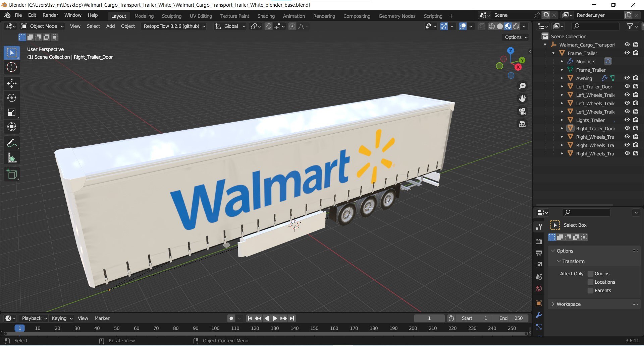The width and height of the screenshot is (644, 346).
Task: Open the Modifiers wrench properties tab
Action: click(x=539, y=315)
